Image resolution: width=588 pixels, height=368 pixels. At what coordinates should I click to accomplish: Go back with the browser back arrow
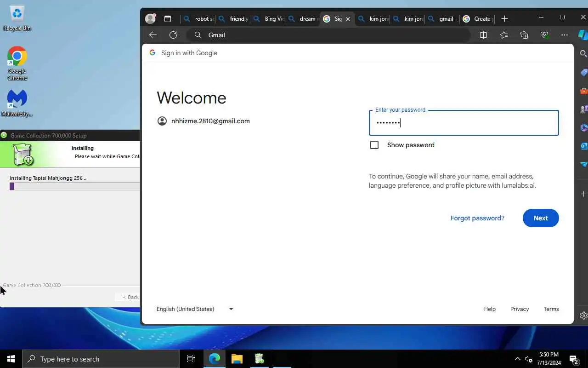153,35
